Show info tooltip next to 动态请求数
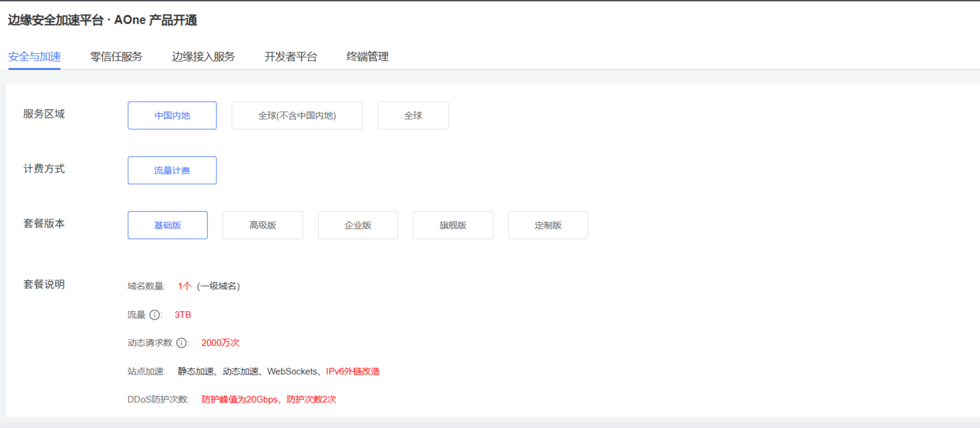 [181, 343]
